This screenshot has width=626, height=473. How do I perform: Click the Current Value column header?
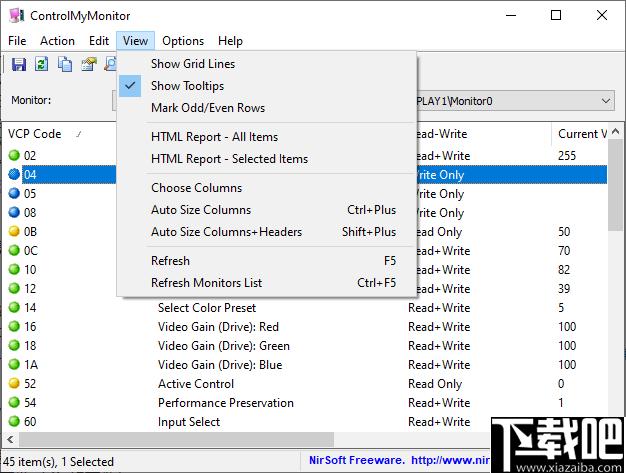coord(581,134)
